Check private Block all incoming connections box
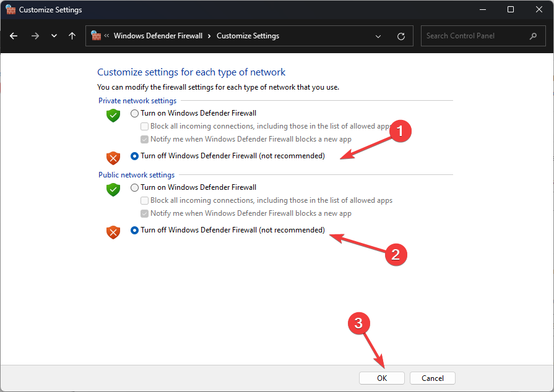This screenshot has width=554, height=392. coord(144,126)
